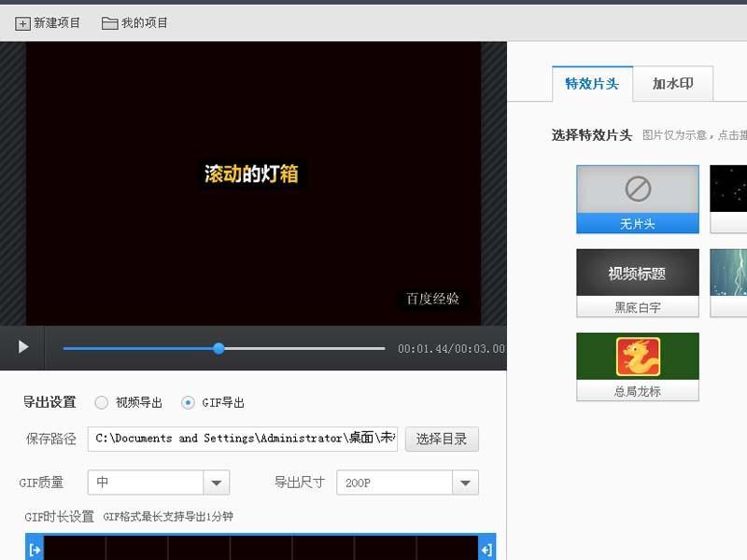The width and height of the screenshot is (747, 560).
Task: Open the 我的项目 folder icon
Action: click(x=110, y=22)
